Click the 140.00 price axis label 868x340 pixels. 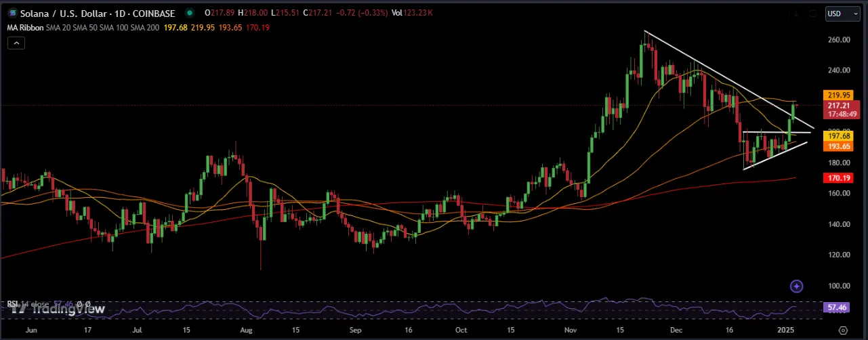point(840,224)
